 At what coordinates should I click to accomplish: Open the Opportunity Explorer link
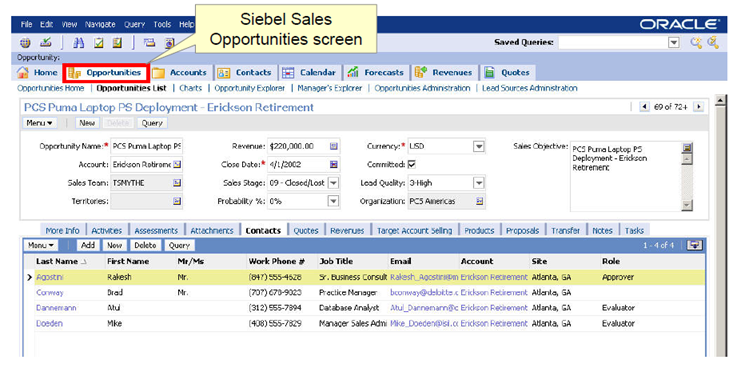[249, 88]
